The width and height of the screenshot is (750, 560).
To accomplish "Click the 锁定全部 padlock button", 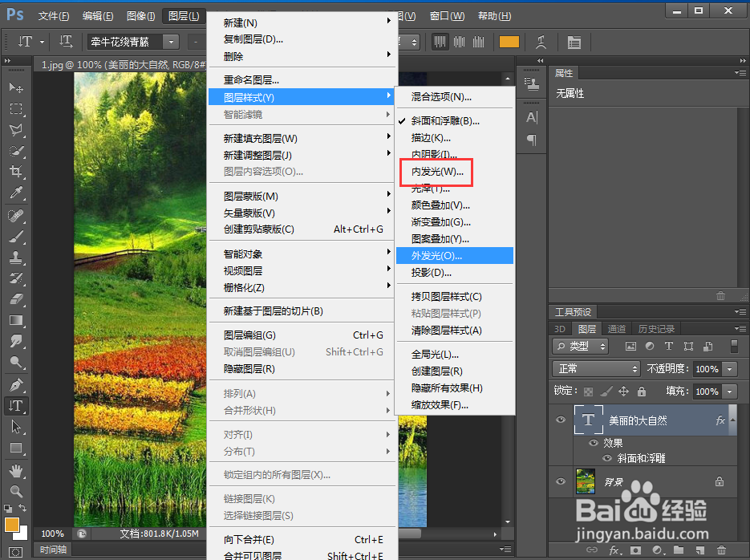I will [x=643, y=391].
